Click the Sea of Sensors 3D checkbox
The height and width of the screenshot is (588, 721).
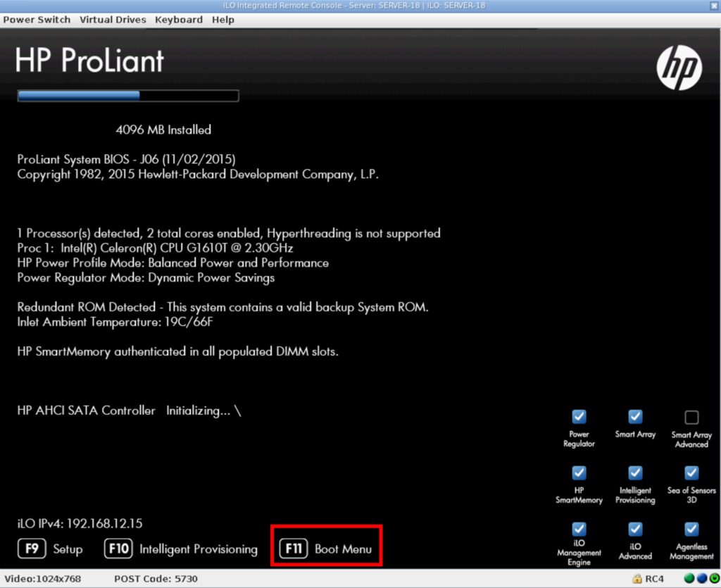(691, 473)
